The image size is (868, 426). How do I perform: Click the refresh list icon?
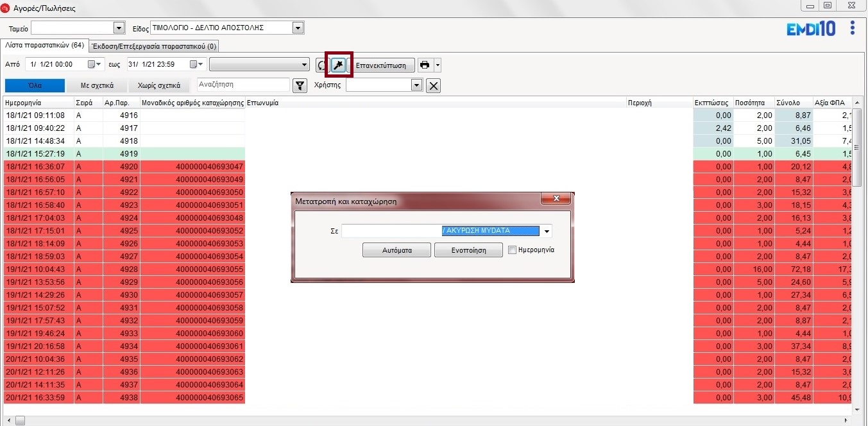coord(323,65)
